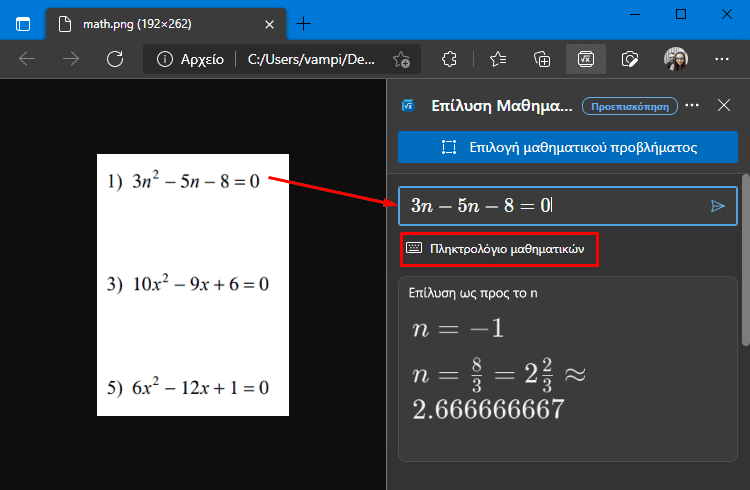Maximize the browser window
750x490 pixels.
coord(681,14)
